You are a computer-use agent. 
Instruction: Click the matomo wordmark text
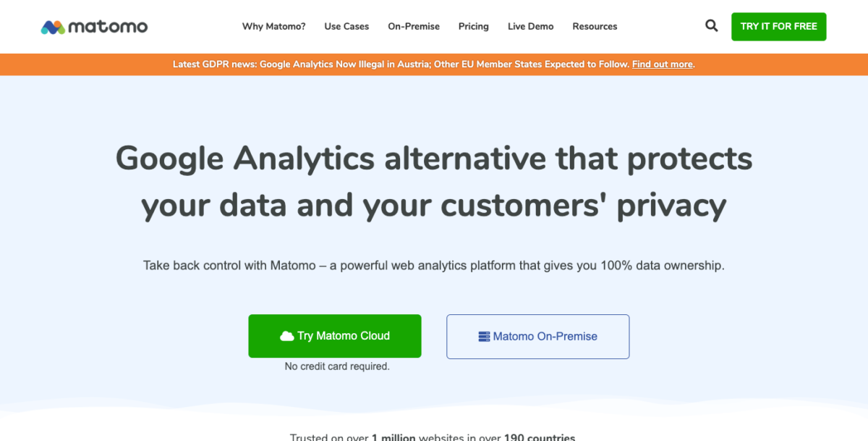pyautogui.click(x=108, y=28)
